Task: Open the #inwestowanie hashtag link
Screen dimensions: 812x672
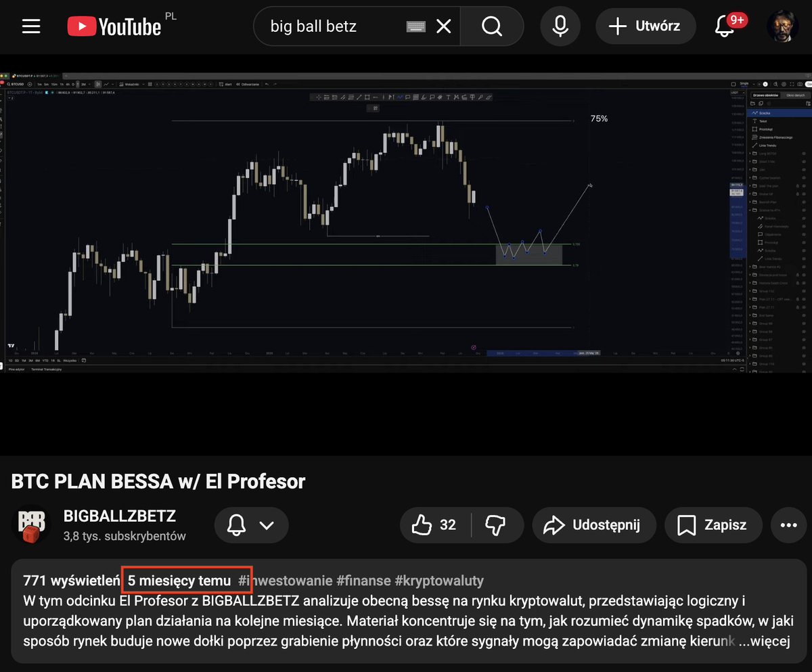Action: coord(285,581)
